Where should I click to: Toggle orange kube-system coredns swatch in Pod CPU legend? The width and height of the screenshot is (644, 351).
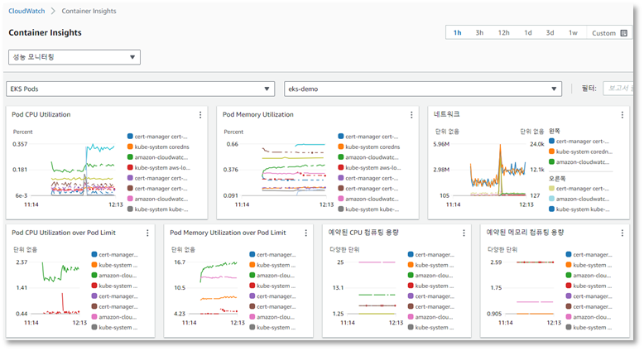[x=130, y=147]
